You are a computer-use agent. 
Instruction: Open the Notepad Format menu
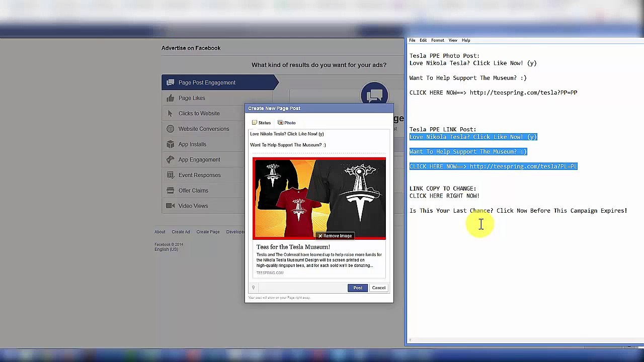point(438,40)
